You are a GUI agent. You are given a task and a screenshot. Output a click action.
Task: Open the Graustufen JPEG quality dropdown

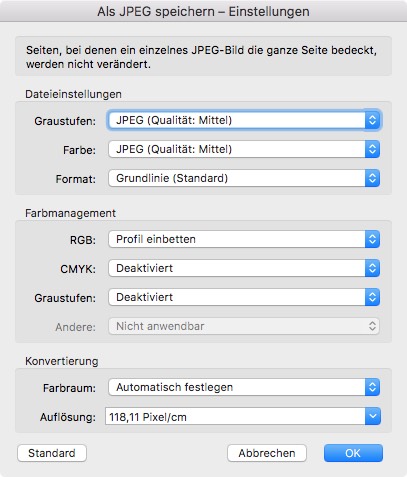pos(244,120)
